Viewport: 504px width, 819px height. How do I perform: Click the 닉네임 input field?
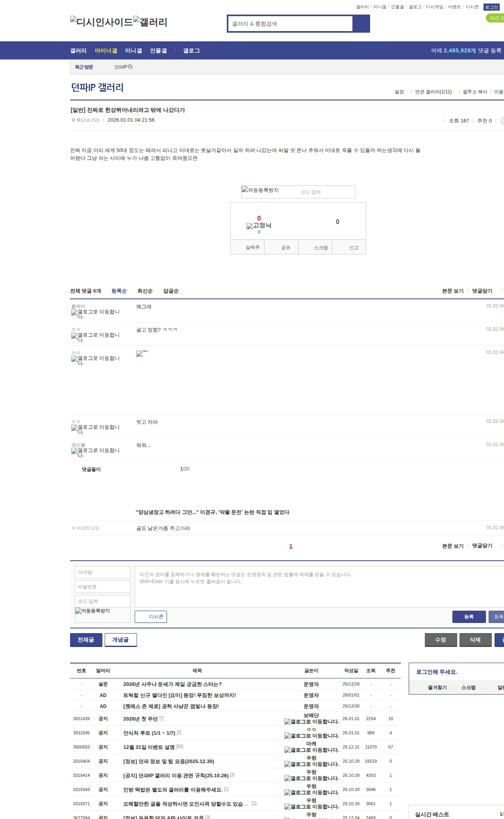[x=103, y=572]
